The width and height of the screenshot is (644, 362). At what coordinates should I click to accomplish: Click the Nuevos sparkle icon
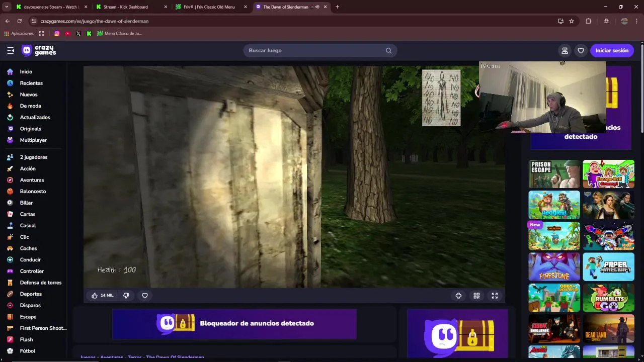click(x=10, y=95)
